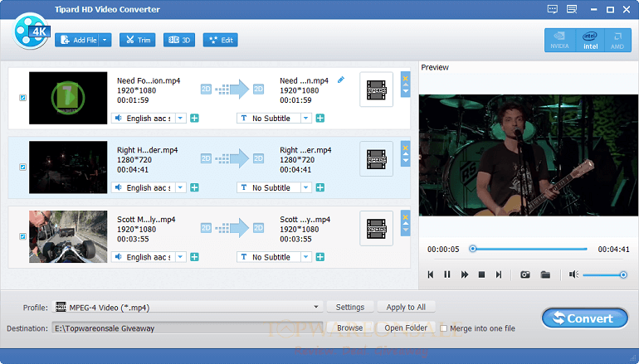Image resolution: width=639 pixels, height=364 pixels.
Task: Take a snapshot of the preview
Action: pyautogui.click(x=525, y=274)
